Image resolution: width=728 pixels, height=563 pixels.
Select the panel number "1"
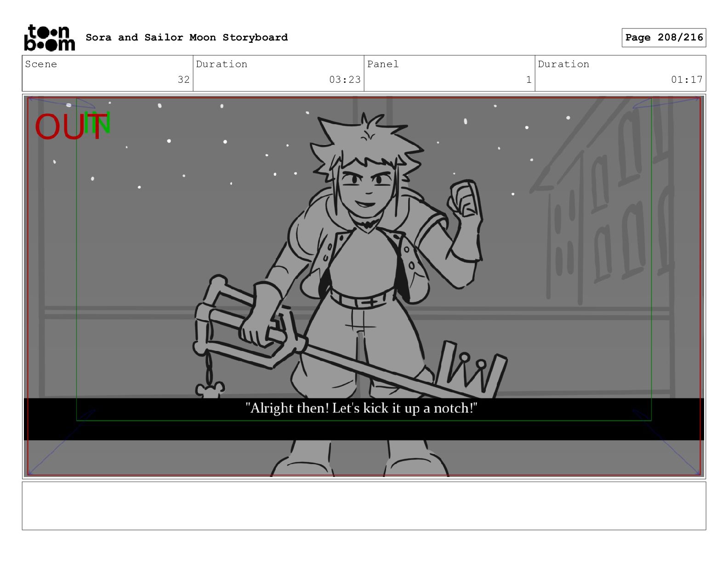[x=529, y=80]
